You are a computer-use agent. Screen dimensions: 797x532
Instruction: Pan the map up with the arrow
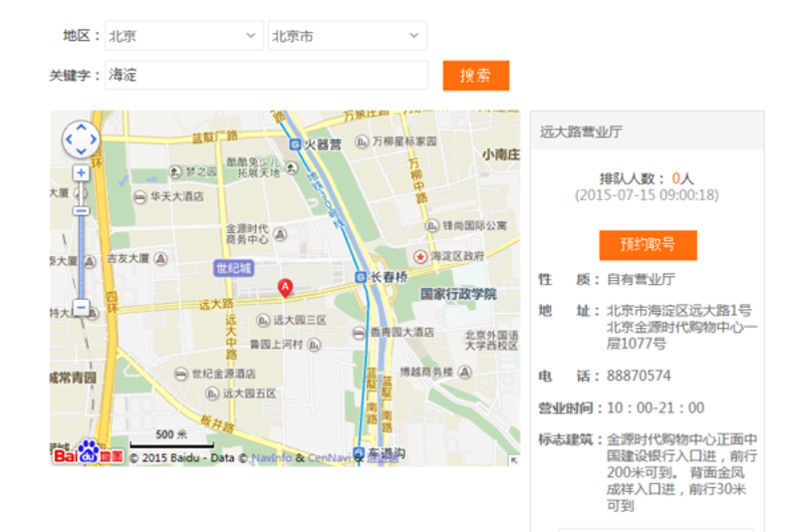[81, 128]
